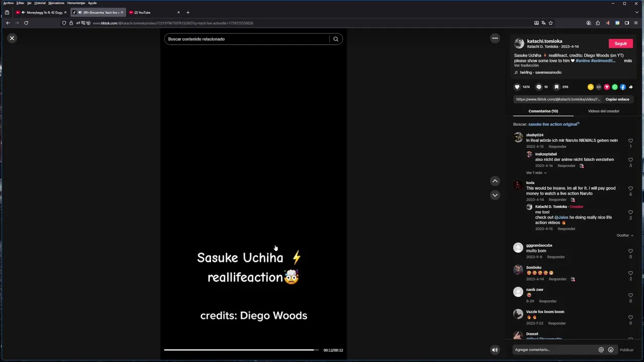Expand description with 'más'
Screen dimensions: 644x362
point(628,61)
